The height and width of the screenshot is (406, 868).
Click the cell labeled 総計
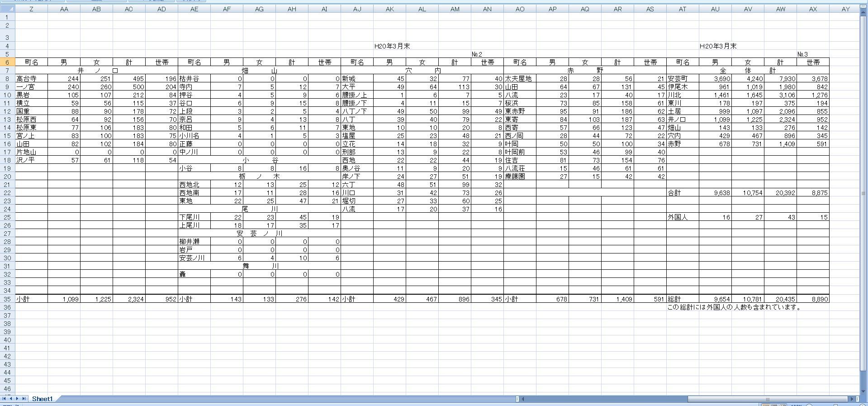[683, 299]
